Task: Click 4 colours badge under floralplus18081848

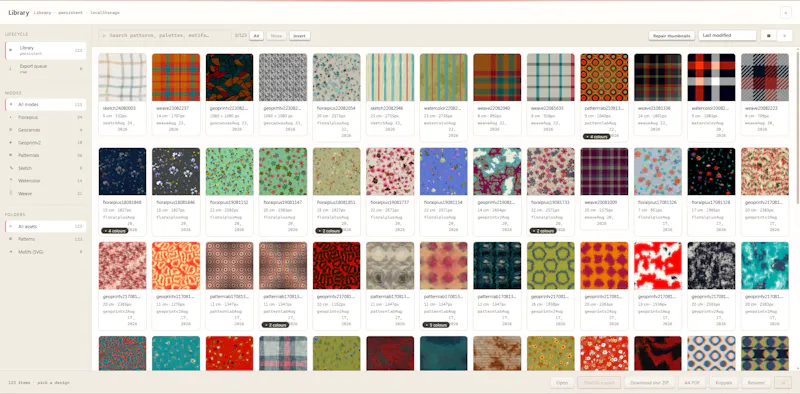Action: [114, 231]
